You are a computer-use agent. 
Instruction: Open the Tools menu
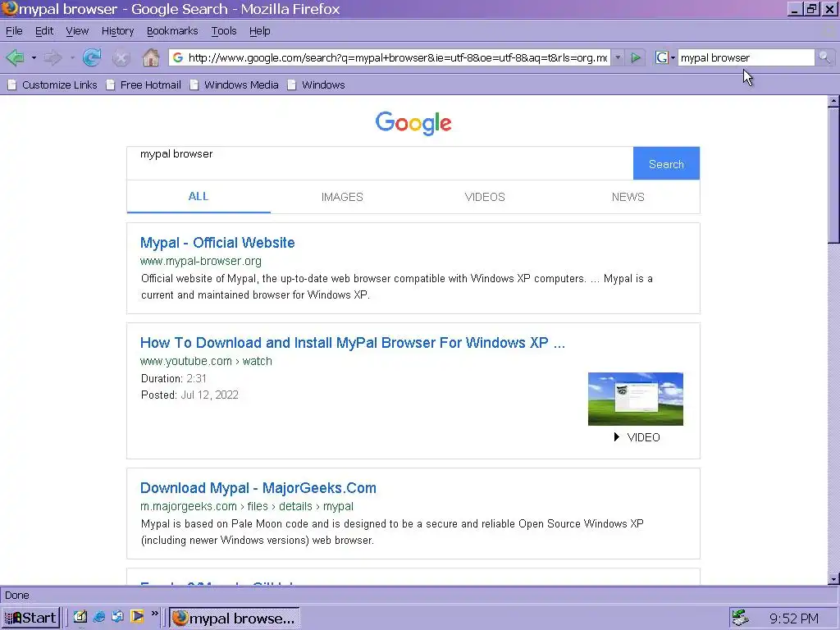[224, 31]
